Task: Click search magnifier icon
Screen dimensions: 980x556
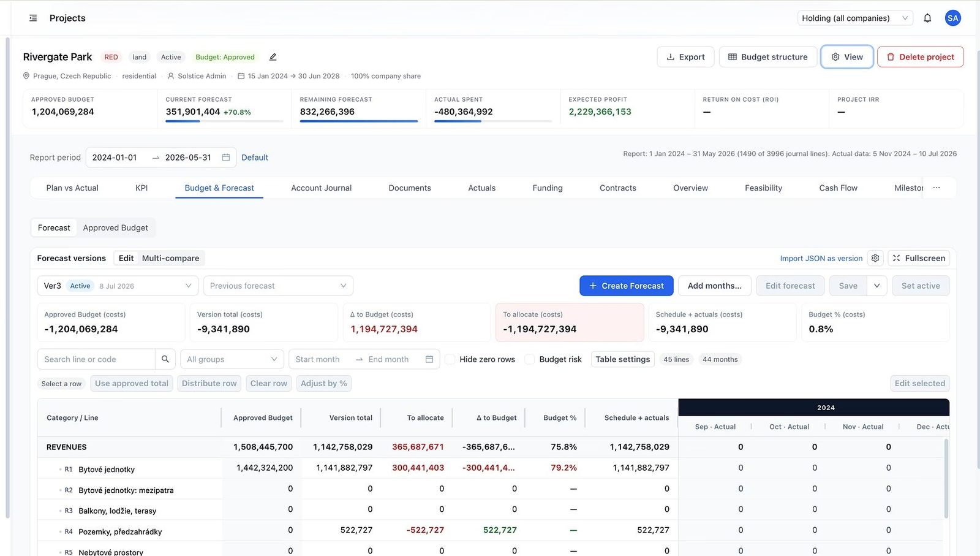Action: coord(165,359)
